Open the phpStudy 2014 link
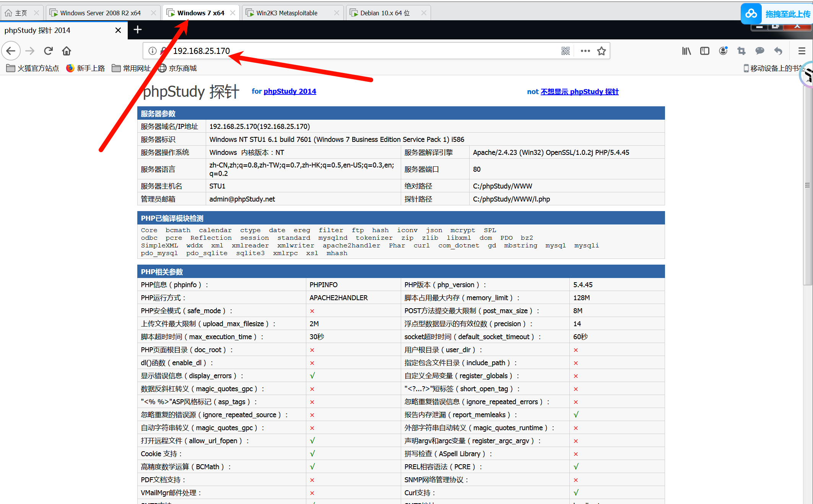This screenshot has width=813, height=504. tap(289, 91)
